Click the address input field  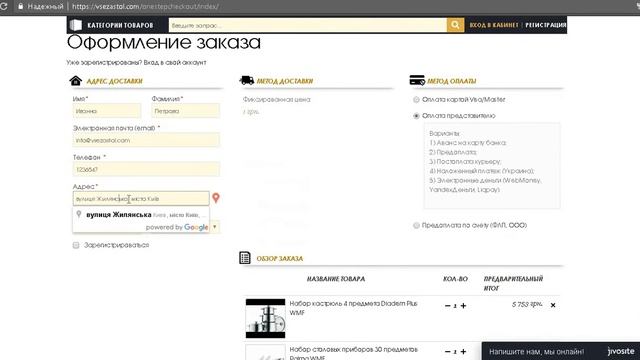tap(141, 199)
